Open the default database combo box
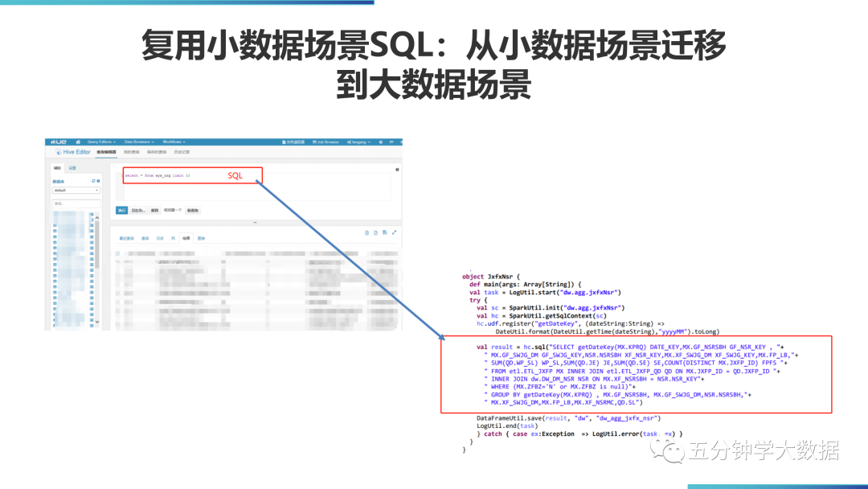 click(x=76, y=190)
